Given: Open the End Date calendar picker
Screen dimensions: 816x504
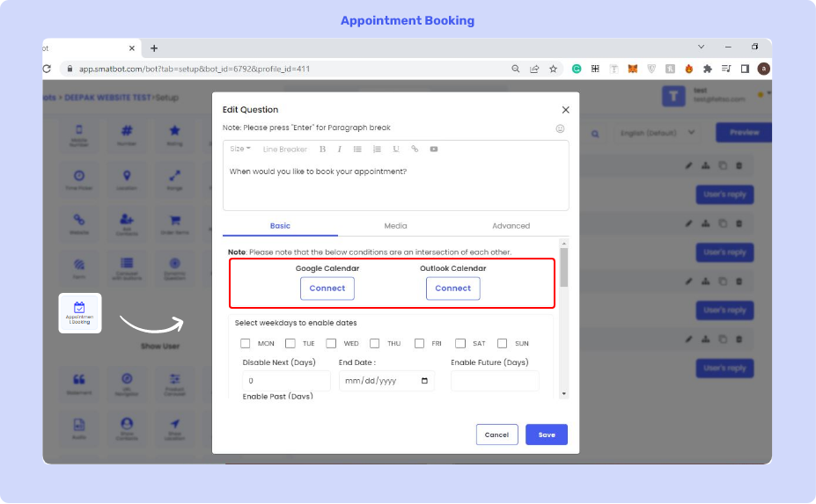Looking at the screenshot, I should [424, 381].
